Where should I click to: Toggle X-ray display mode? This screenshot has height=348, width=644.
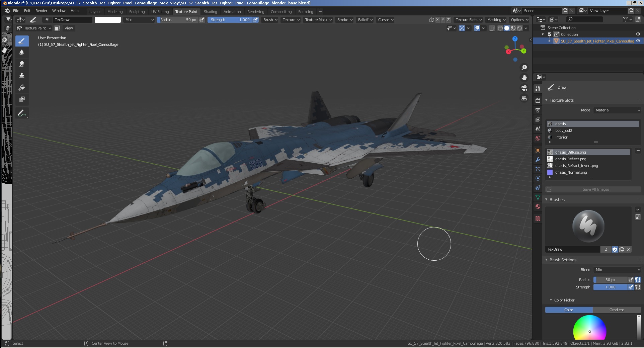492,28
